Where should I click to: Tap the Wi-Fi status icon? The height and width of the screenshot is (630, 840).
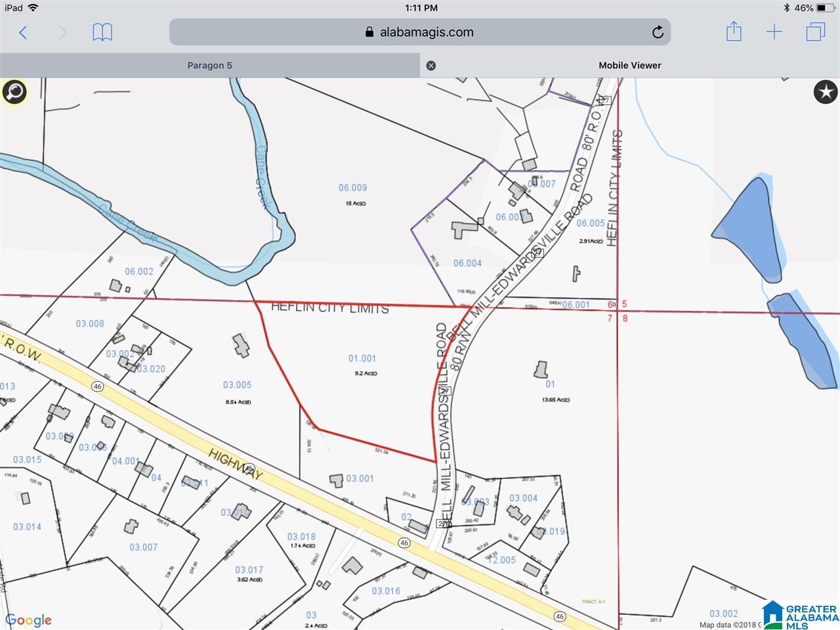click(33, 8)
